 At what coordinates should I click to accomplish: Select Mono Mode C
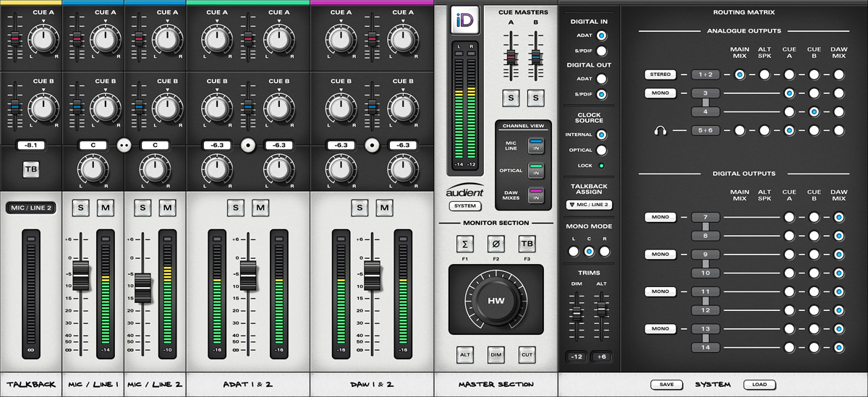pos(589,252)
